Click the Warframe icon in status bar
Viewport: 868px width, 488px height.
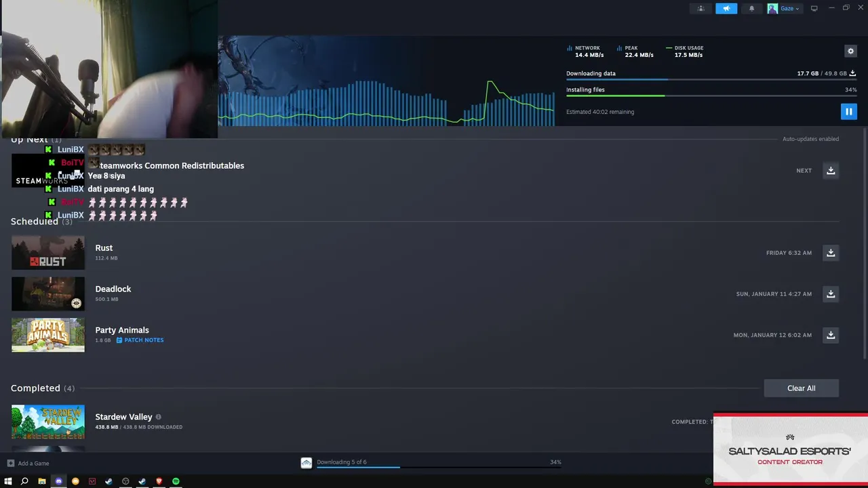pos(307,462)
